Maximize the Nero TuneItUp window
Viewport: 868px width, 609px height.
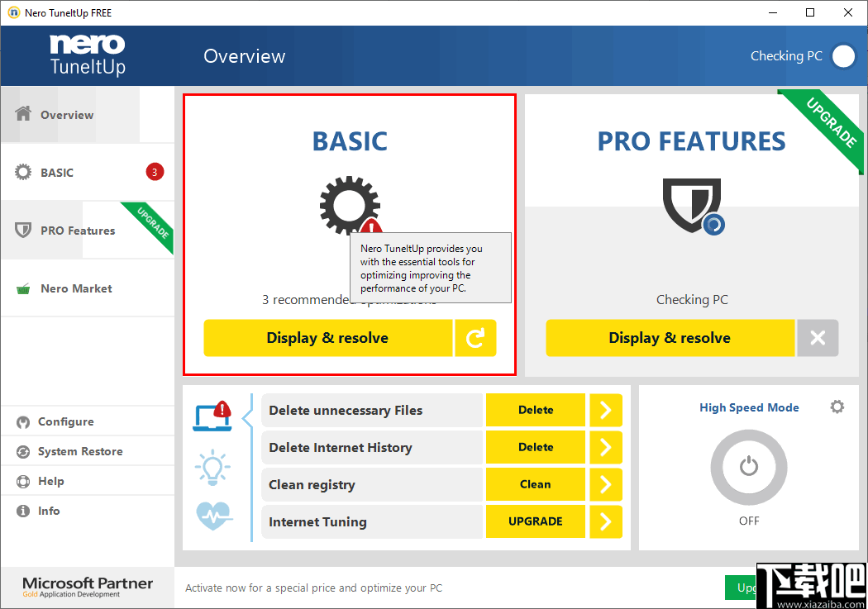(810, 12)
